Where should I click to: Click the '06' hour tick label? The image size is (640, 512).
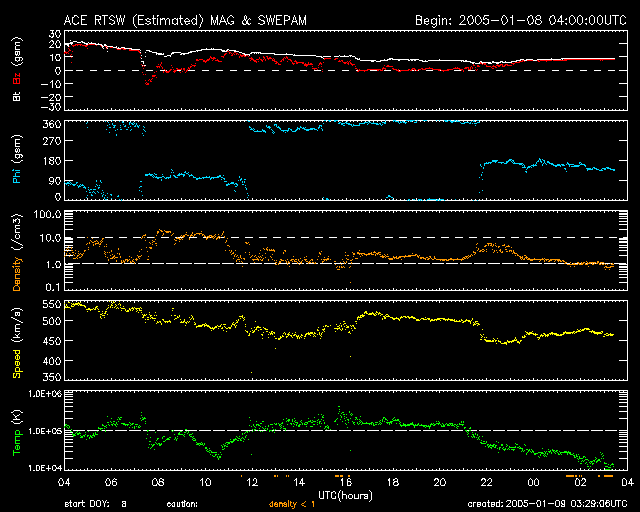[x=111, y=483]
